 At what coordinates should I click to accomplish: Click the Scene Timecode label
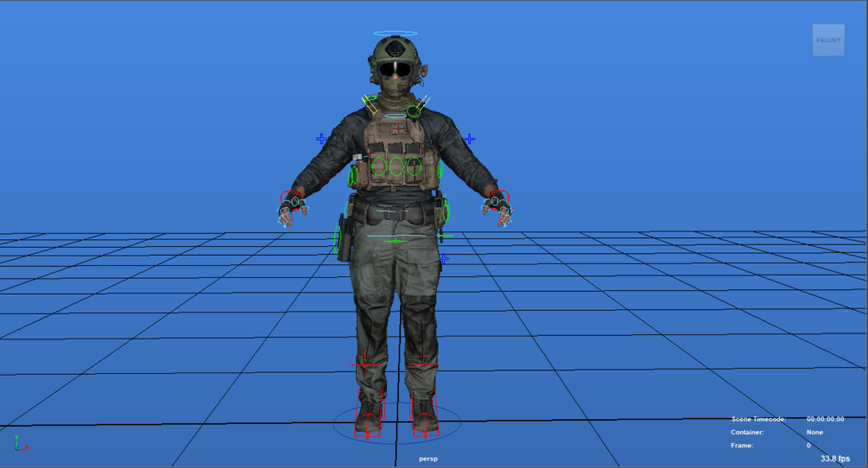(758, 419)
